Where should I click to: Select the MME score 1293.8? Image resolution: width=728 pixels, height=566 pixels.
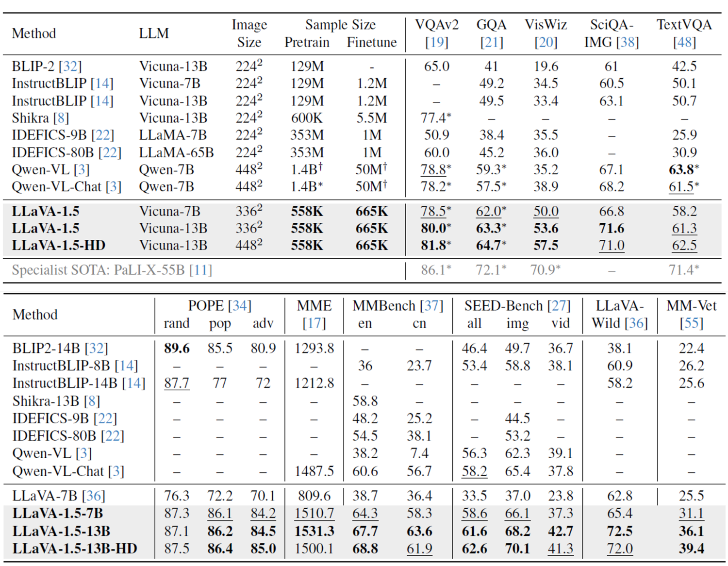tap(314, 349)
